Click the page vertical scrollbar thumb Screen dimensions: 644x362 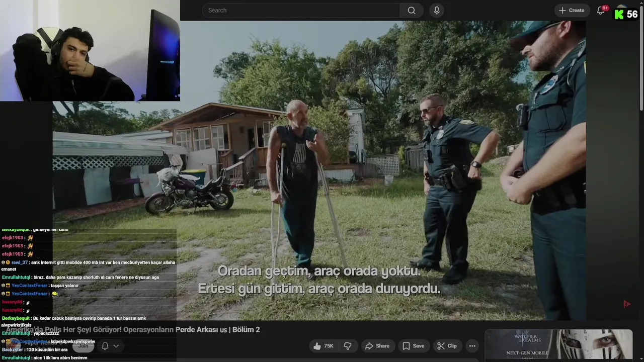[x=641, y=58]
